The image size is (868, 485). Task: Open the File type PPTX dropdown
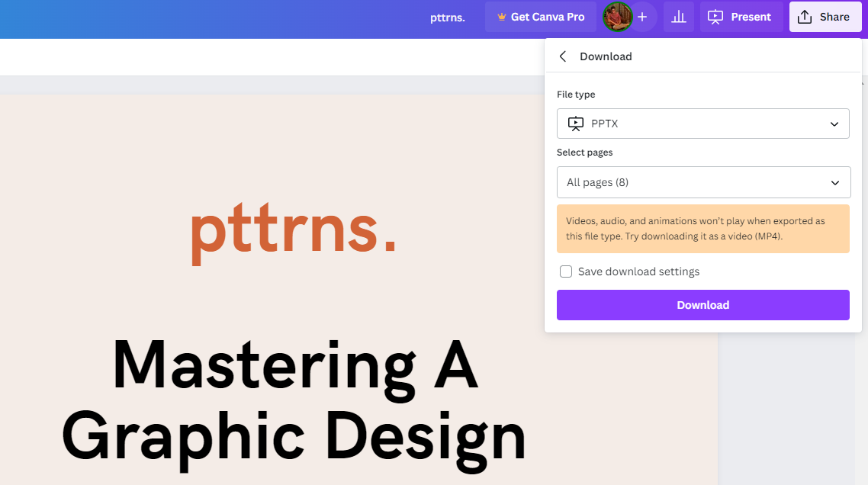(x=703, y=124)
